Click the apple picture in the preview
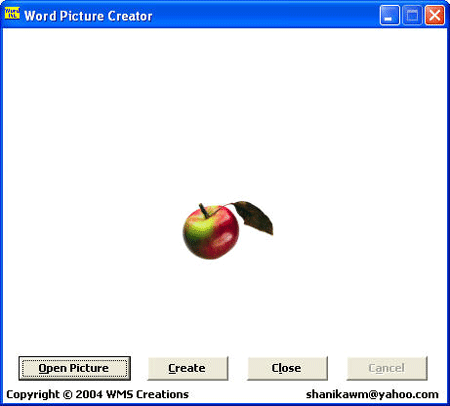Viewport: 450px width, 406px height. 228,230
